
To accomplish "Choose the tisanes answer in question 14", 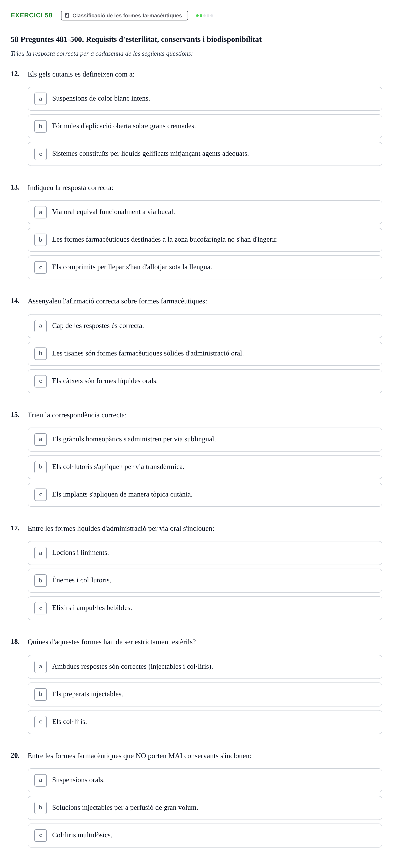I will click(205, 354).
